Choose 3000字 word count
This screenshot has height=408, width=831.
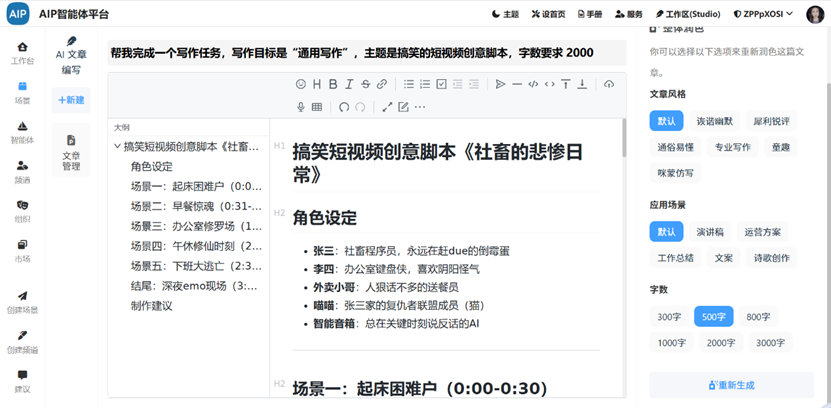coord(771,342)
